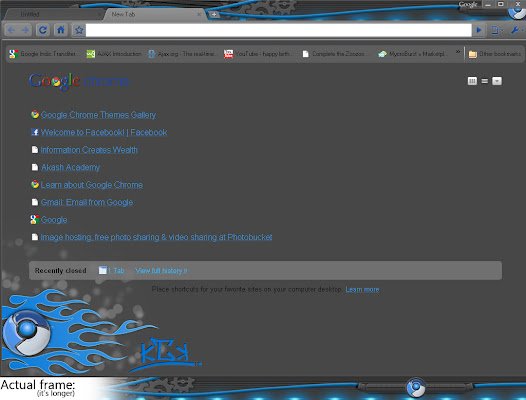The height and width of the screenshot is (400, 526).
Task: Open Learn about Google Chrome link
Action: [92, 185]
